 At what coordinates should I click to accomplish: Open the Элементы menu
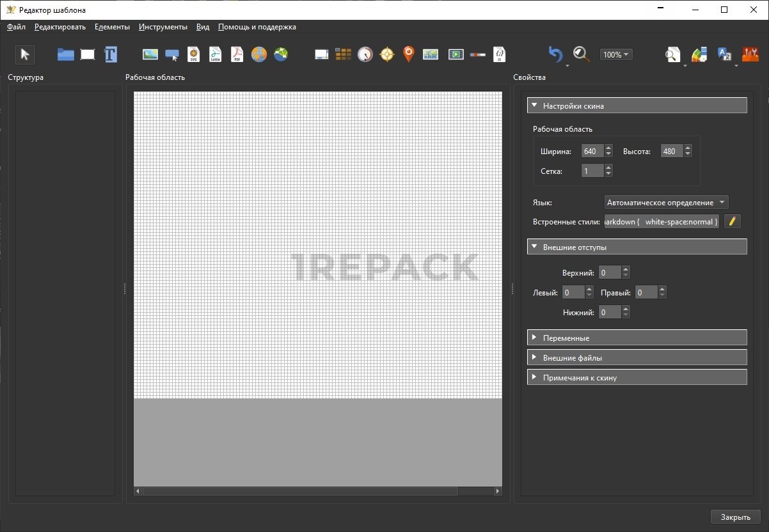(x=112, y=27)
